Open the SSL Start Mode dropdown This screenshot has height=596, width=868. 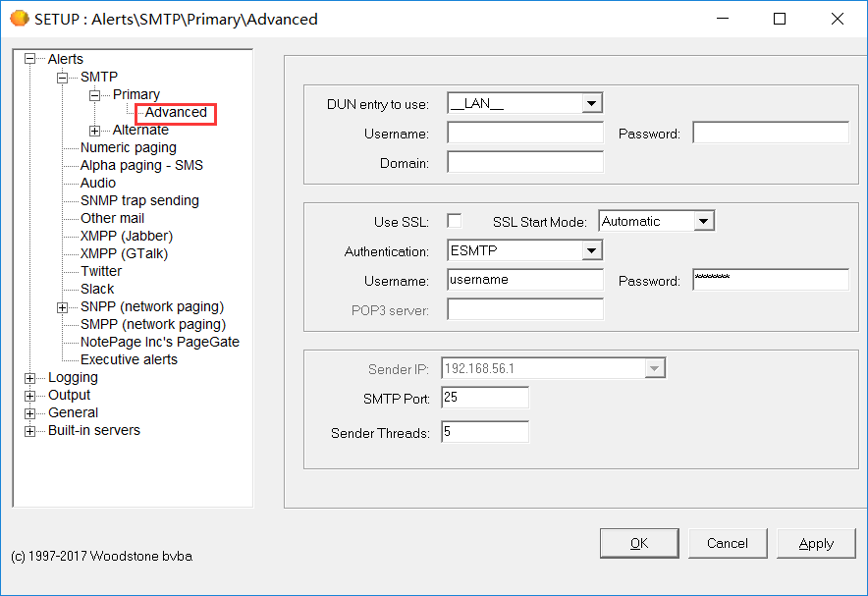703,221
